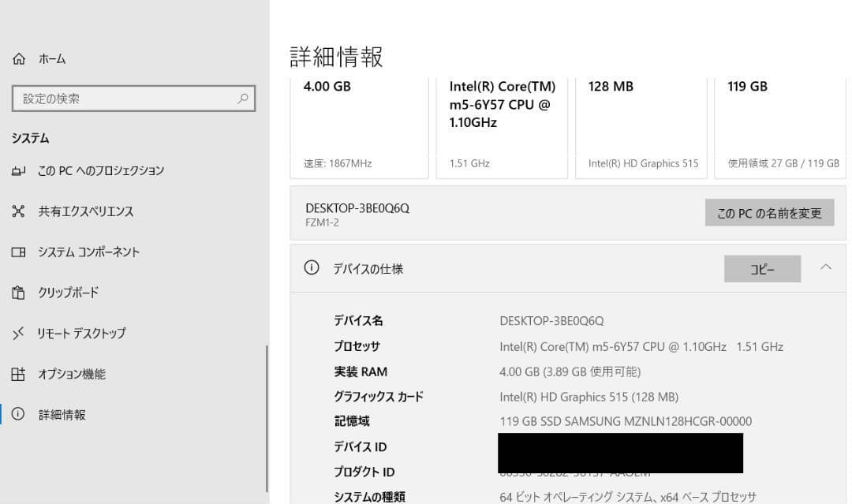Click the プロセッサ label

[x=357, y=346]
